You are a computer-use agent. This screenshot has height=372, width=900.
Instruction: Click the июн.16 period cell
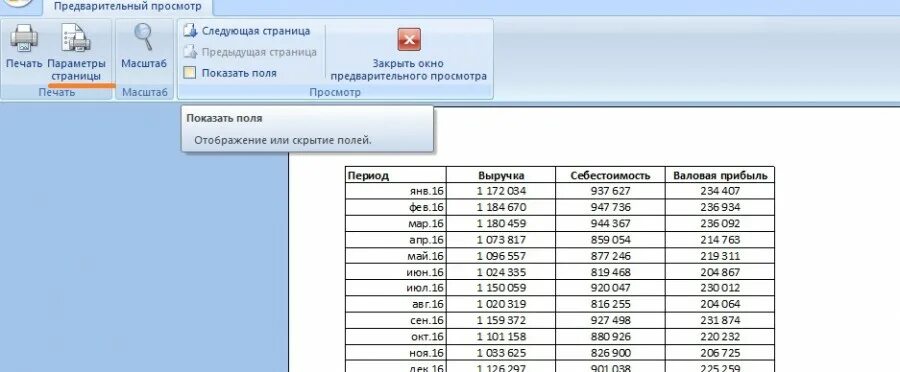pyautogui.click(x=395, y=272)
